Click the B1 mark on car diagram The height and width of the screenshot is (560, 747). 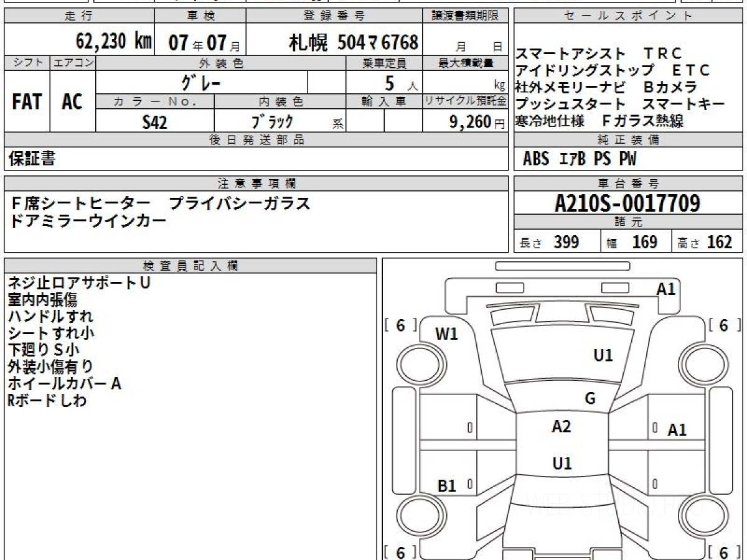click(447, 486)
